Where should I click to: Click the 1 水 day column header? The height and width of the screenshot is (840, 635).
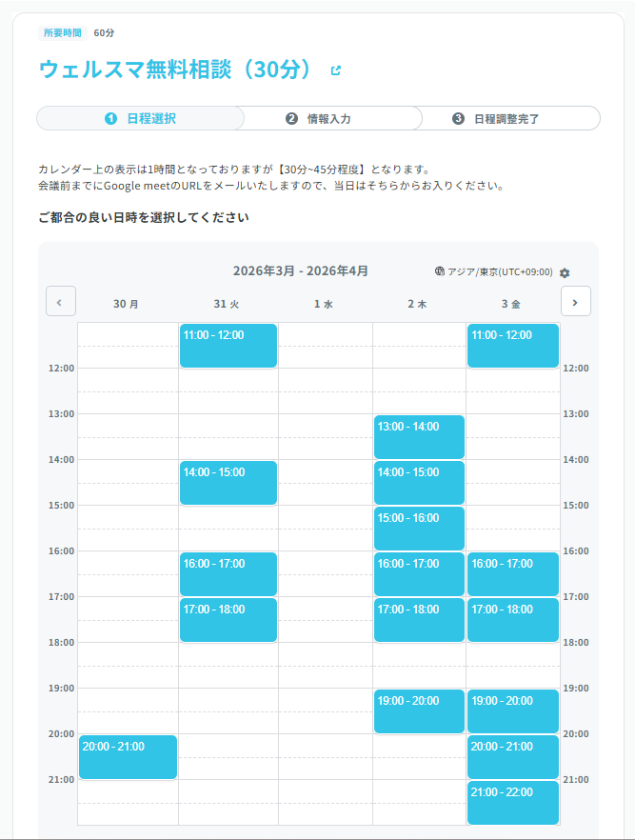pyautogui.click(x=324, y=305)
